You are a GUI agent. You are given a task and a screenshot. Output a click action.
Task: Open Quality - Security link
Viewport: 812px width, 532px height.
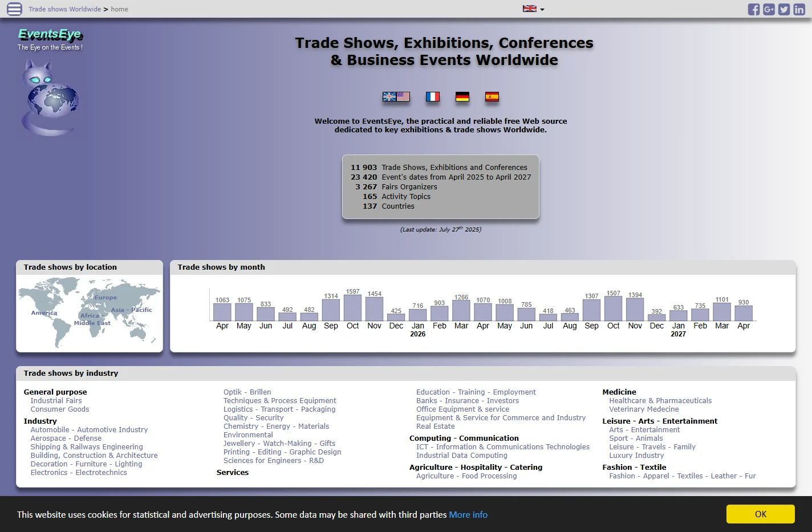tap(253, 418)
